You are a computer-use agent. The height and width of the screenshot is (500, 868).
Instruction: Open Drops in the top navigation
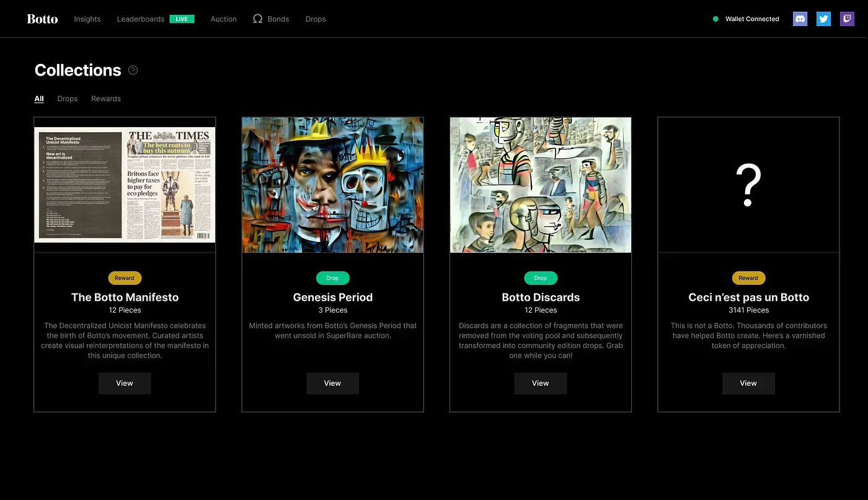(316, 19)
